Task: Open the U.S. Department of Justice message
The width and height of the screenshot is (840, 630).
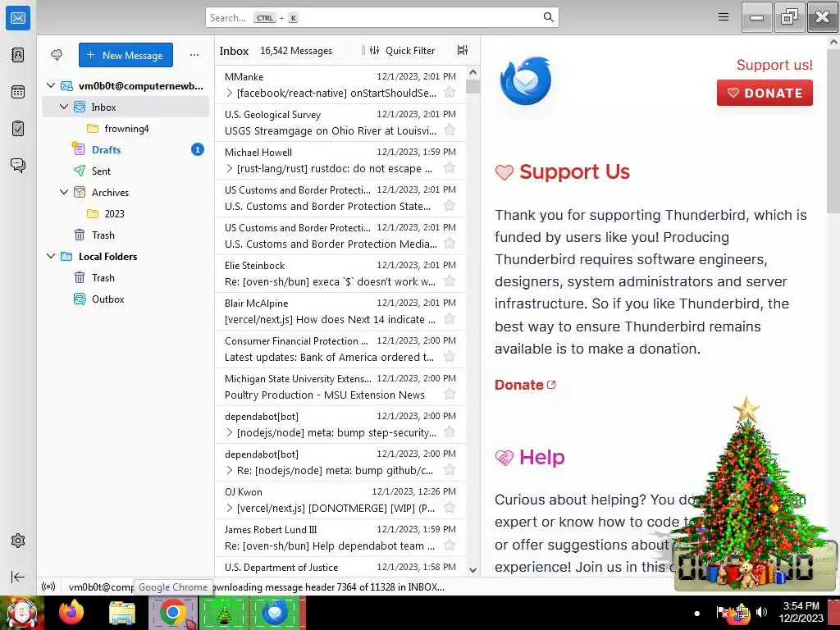Action: [x=340, y=567]
